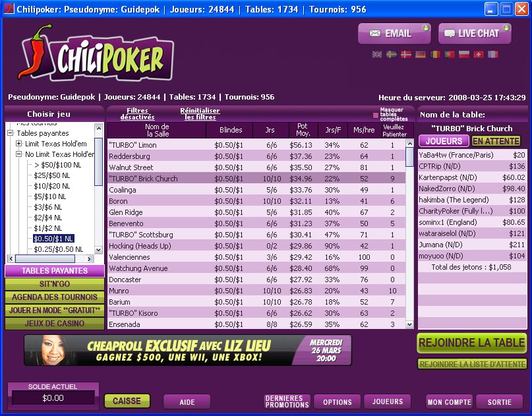
Task: Select player hakimba (The Legend) in list
Action: point(472,200)
